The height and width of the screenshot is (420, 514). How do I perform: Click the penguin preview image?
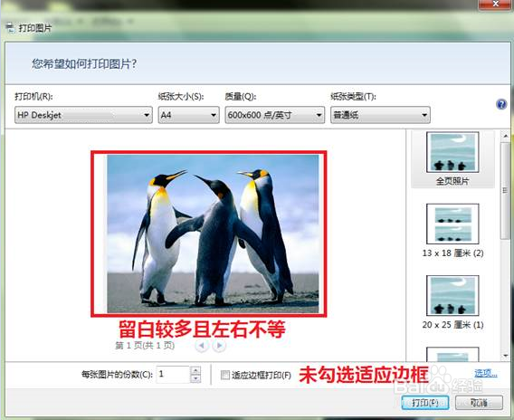pyautogui.click(x=213, y=234)
